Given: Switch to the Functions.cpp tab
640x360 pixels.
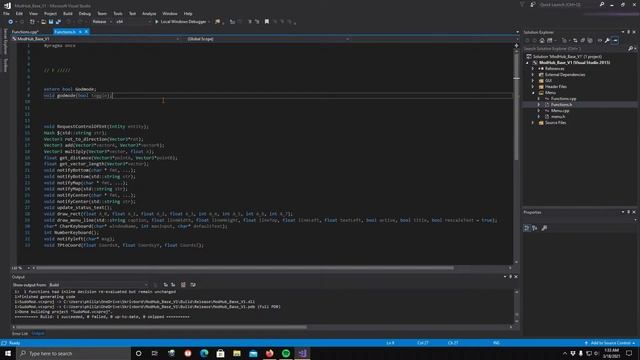Looking at the screenshot, I should click(x=24, y=32).
